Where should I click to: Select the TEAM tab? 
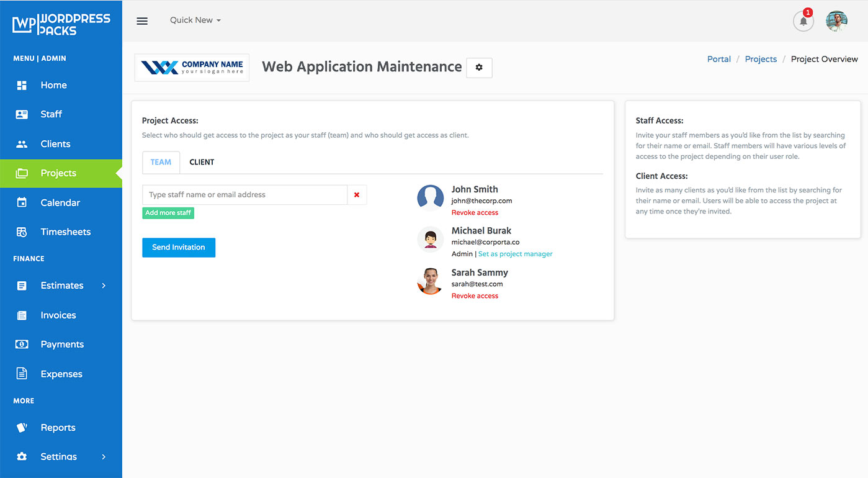pos(161,161)
